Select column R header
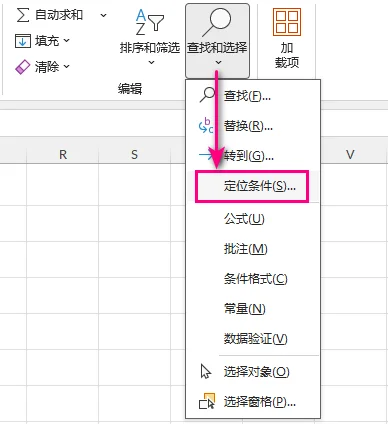388x424 pixels. click(63, 155)
